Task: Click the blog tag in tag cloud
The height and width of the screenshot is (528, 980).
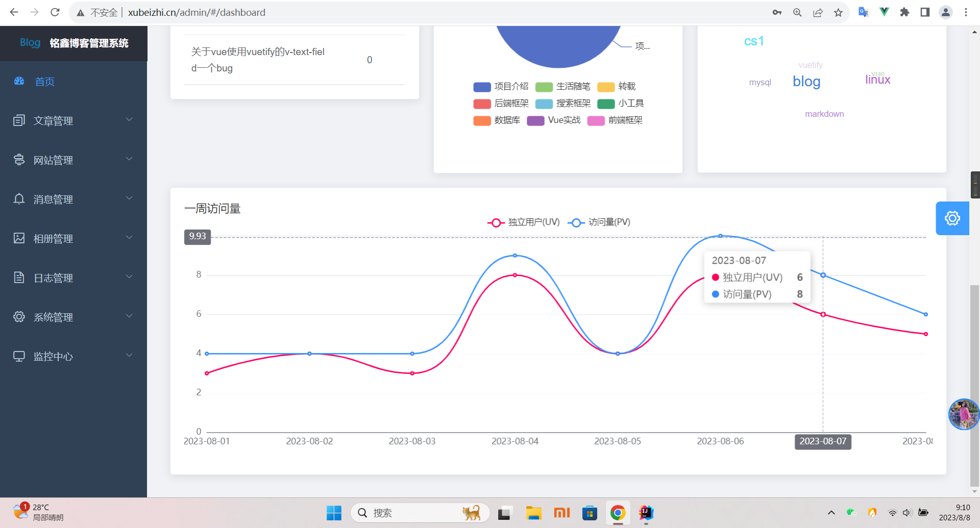Action: [806, 82]
